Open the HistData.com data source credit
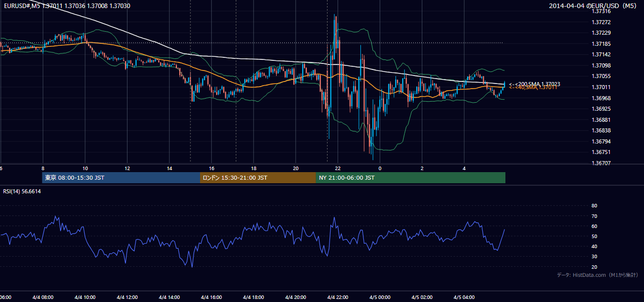Image resolution: width=644 pixels, height=302 pixels. click(x=598, y=275)
